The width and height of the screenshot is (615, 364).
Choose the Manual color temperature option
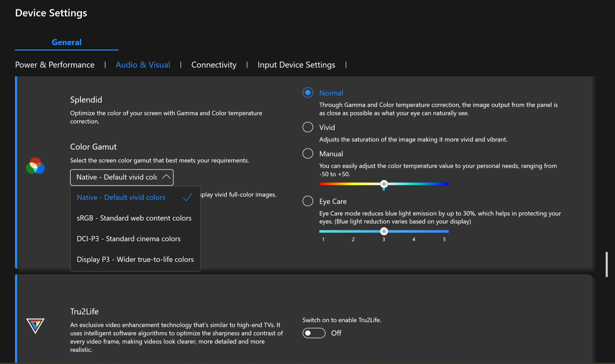point(308,154)
